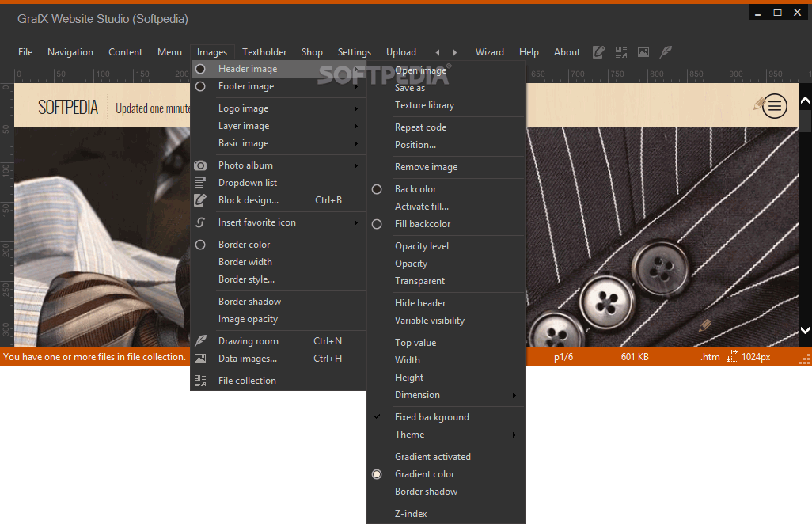Select Position... entry
This screenshot has width=812, height=524.
coord(415,145)
